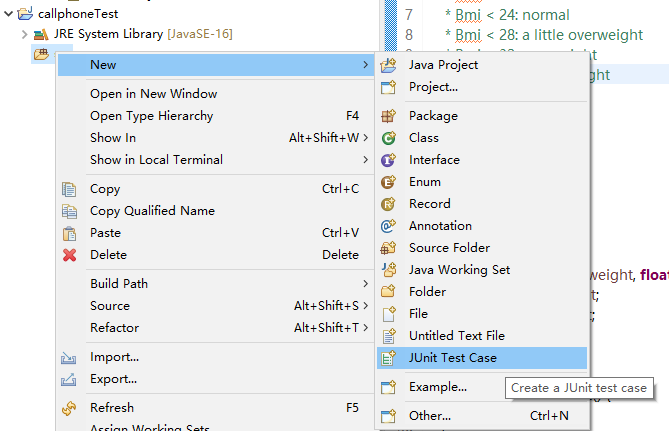This screenshot has width=669, height=431.
Task: Select Source Folder entry
Action: [x=482, y=248]
